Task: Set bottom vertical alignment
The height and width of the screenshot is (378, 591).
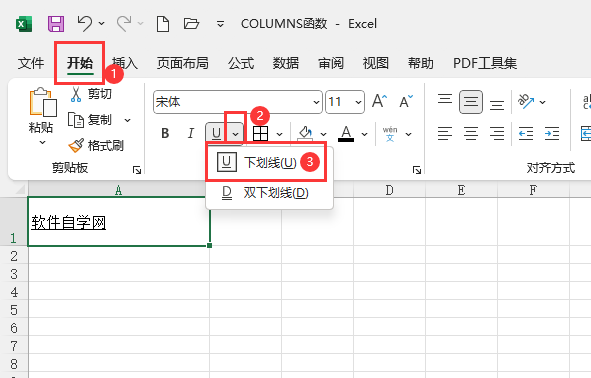Action: point(497,104)
